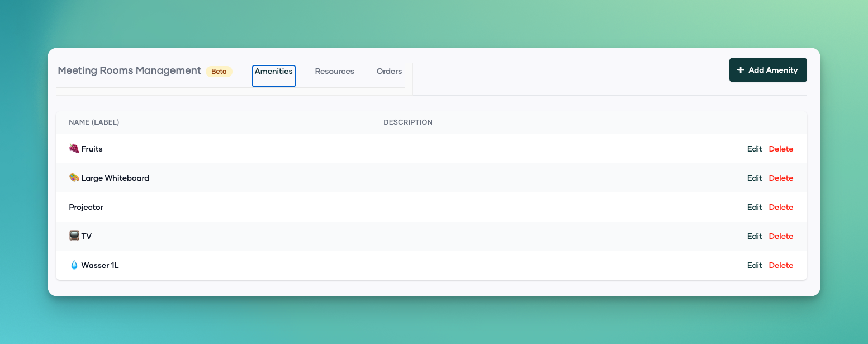This screenshot has width=868, height=344.
Task: Click the Large Whiteboard name label
Action: pyautogui.click(x=115, y=178)
